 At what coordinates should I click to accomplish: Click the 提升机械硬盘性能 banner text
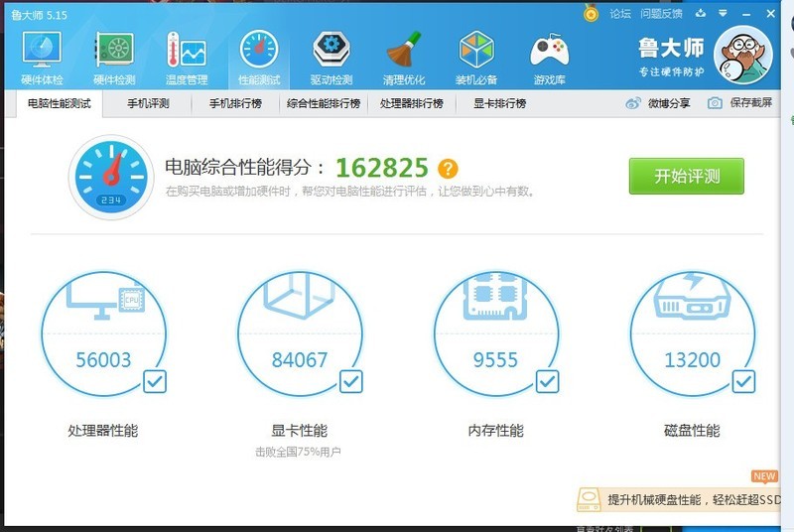coord(694,500)
